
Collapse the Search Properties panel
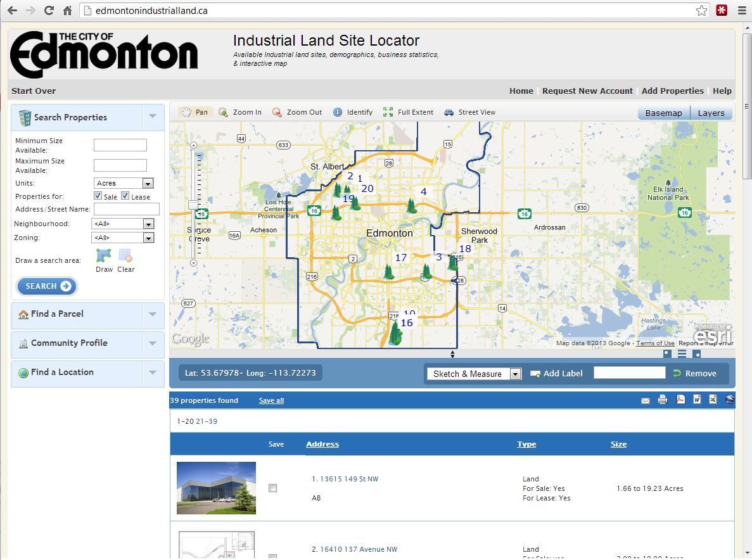(153, 116)
